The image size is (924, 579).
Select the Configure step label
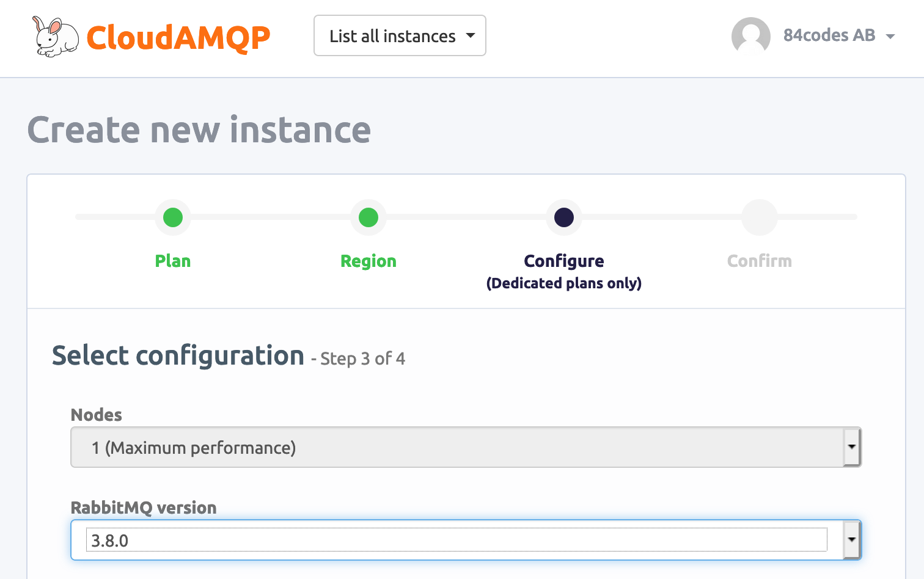(x=564, y=261)
